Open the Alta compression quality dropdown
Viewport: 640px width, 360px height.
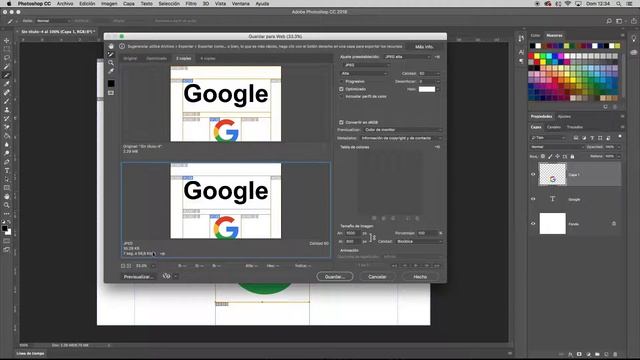pos(364,73)
